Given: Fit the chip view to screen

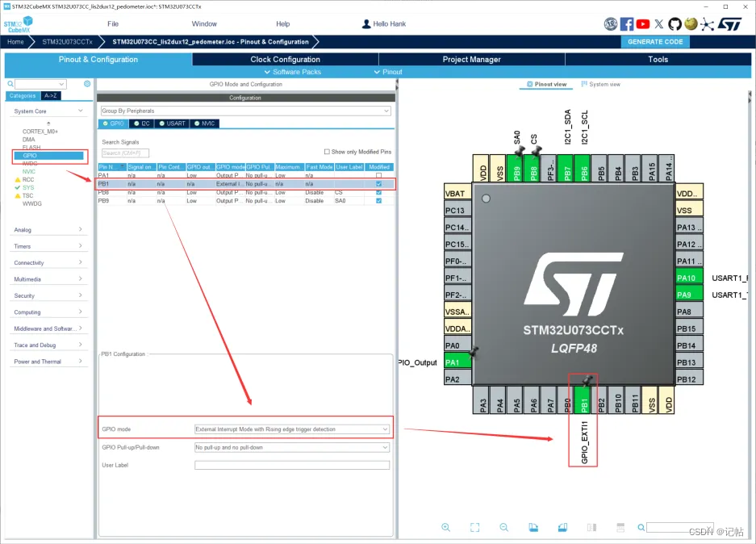Looking at the screenshot, I should (x=475, y=527).
